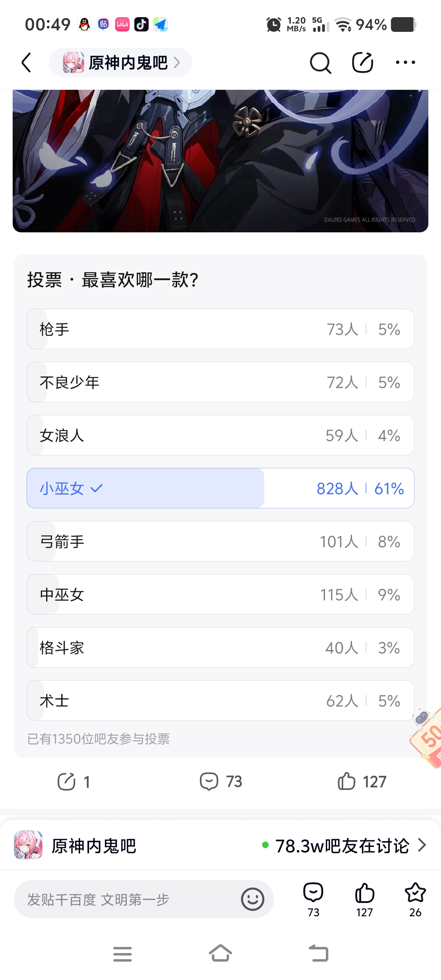The image size is (441, 980).
Task: Expand 原神内鬼吧 forum chip in header
Action: (121, 62)
